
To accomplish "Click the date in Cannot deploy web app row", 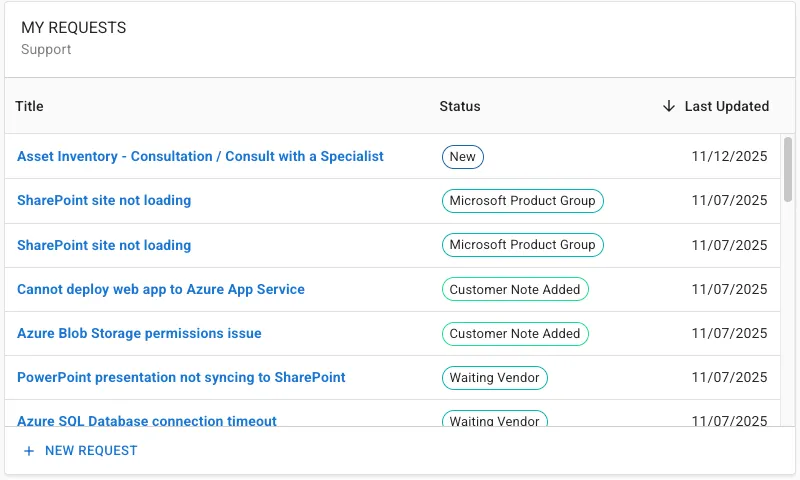I will (729, 289).
